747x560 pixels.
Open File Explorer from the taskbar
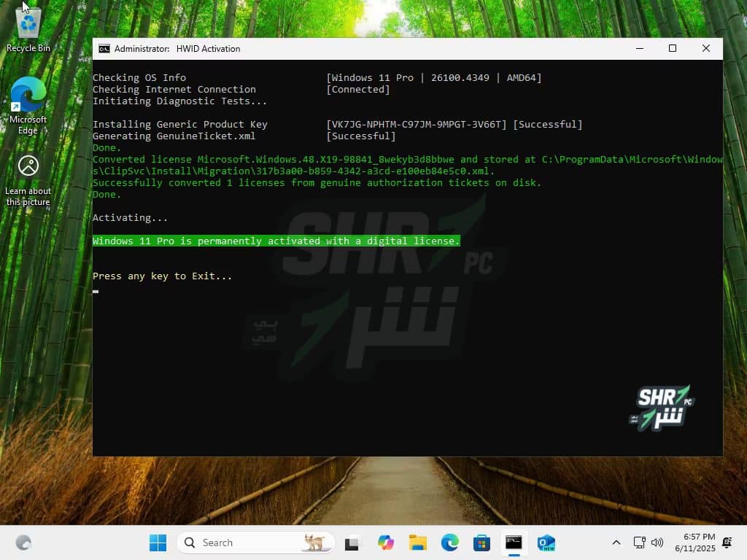pyautogui.click(x=418, y=542)
